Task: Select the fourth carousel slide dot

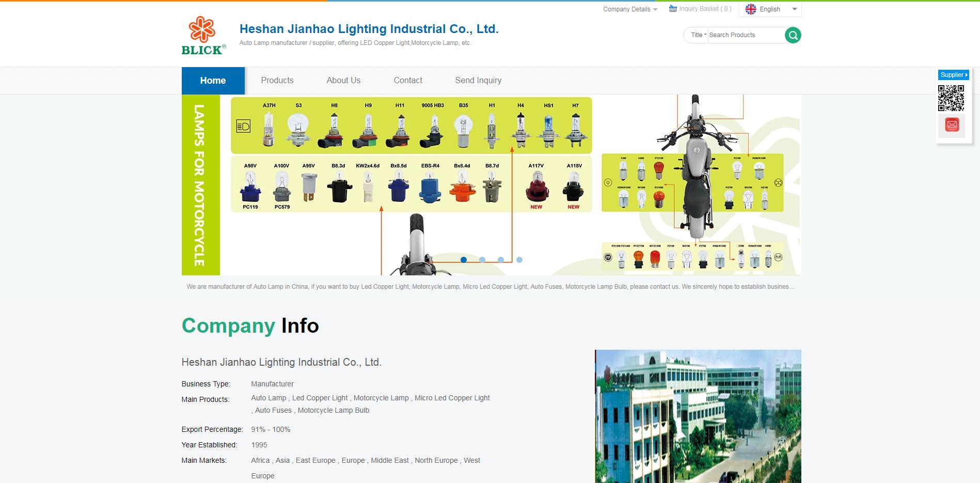Action: (x=519, y=260)
